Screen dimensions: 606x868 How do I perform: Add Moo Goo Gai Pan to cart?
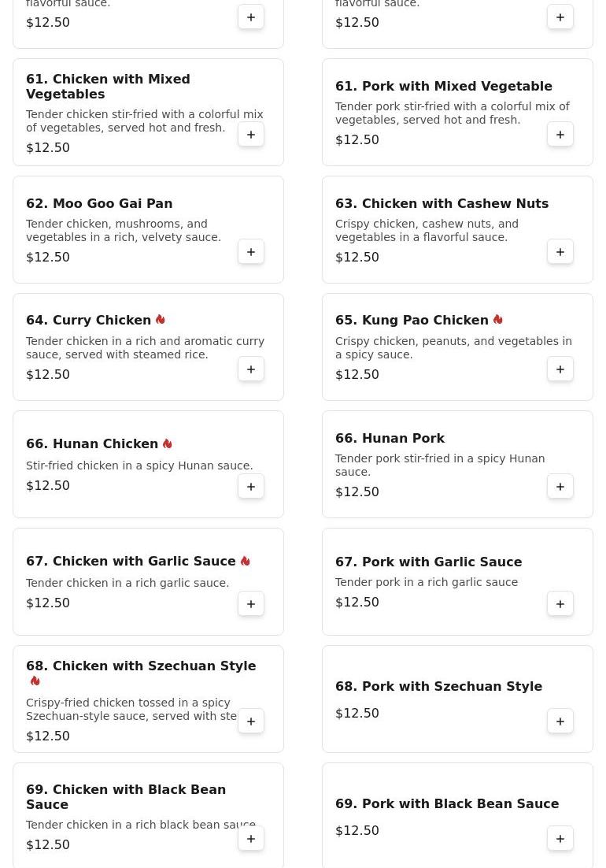(251, 252)
